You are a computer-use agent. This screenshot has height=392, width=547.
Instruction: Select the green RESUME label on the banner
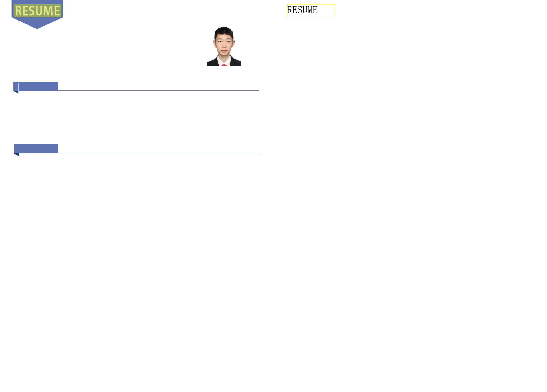click(x=37, y=10)
